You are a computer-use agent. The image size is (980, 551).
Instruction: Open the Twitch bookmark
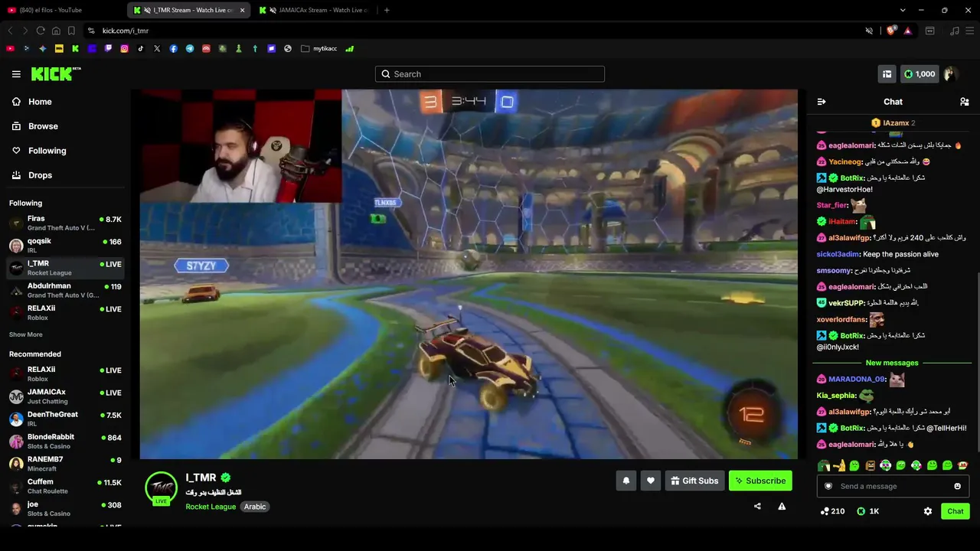coord(108,48)
